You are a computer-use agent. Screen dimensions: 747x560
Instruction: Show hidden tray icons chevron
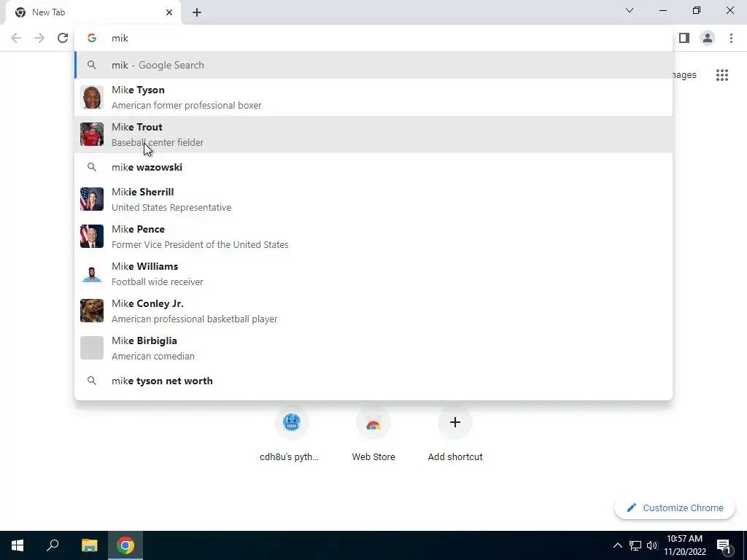coord(617,545)
